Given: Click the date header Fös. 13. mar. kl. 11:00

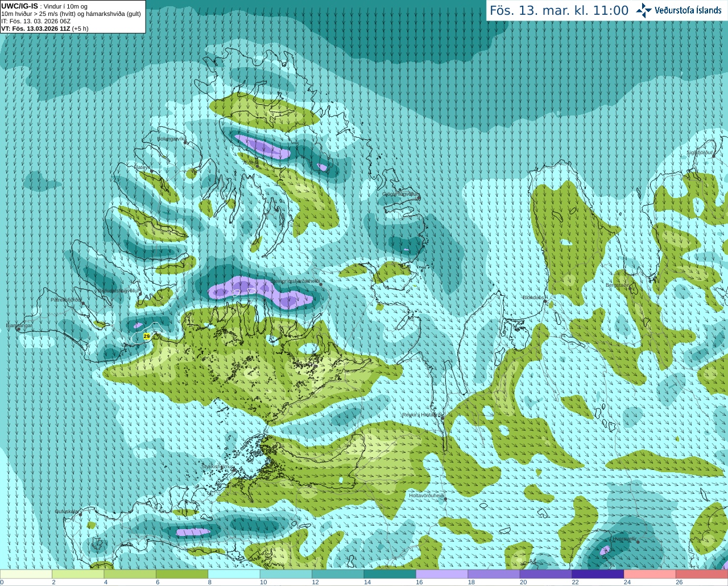Looking at the screenshot, I should point(559,10).
